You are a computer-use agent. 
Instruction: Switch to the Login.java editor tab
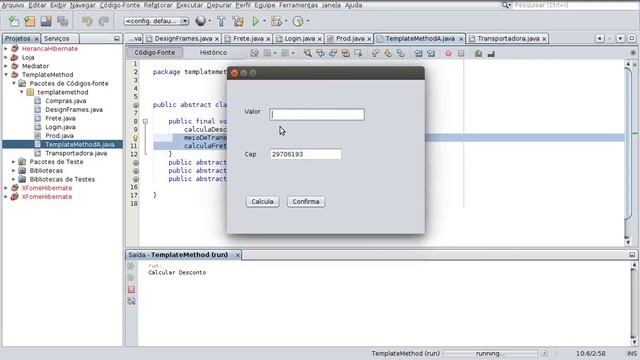(x=299, y=38)
